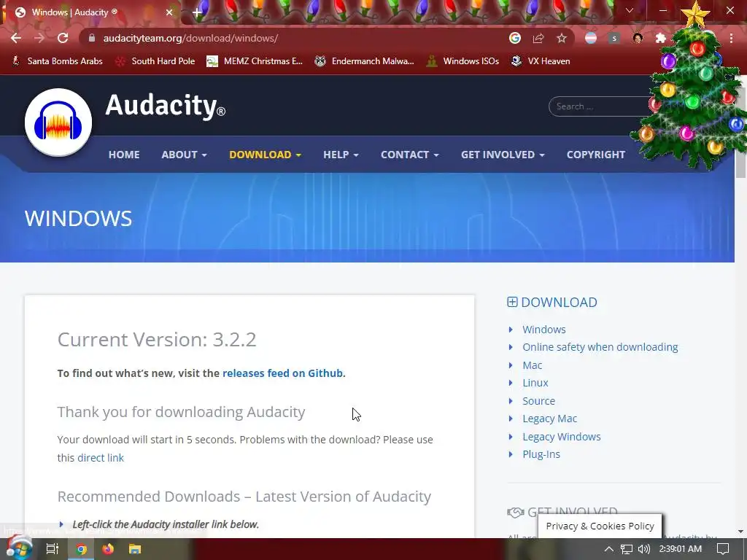Click the Current Version: 3.2.2 heading
The image size is (747, 560).
(x=157, y=340)
